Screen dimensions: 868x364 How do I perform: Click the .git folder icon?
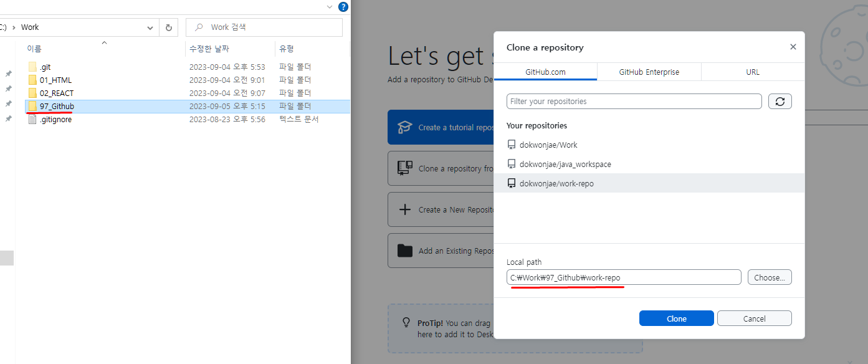click(x=32, y=67)
